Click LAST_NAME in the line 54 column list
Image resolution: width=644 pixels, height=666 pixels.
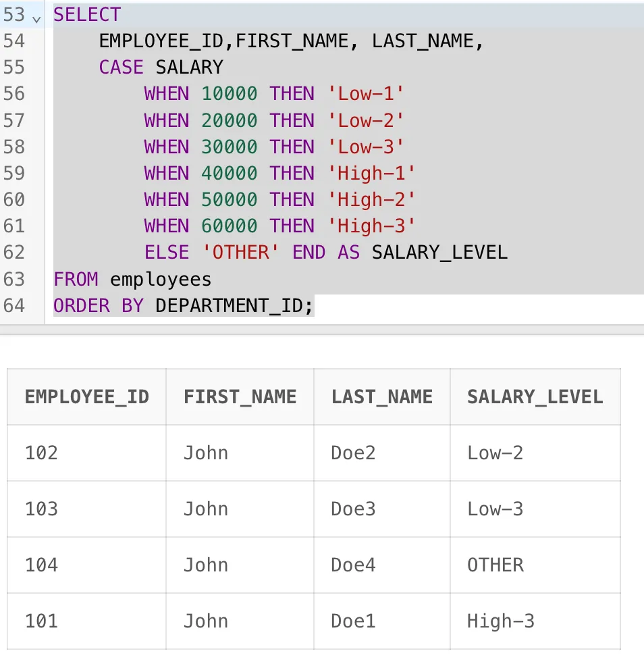pyautogui.click(x=423, y=42)
